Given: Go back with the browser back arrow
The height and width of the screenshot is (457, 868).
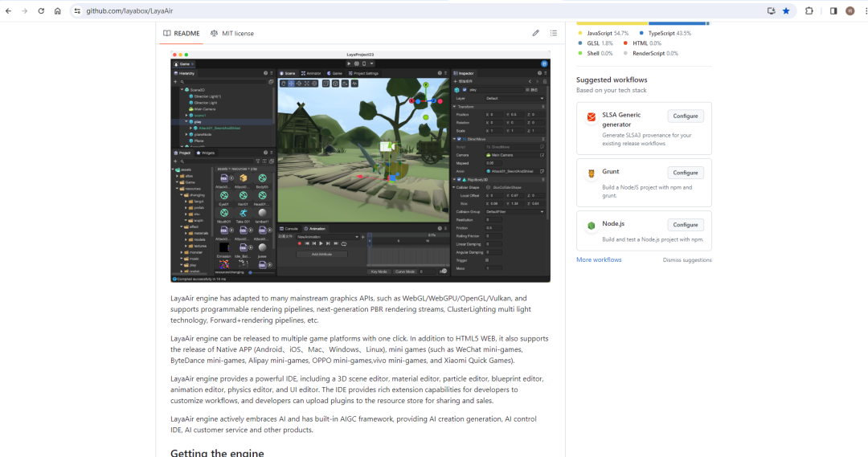Looking at the screenshot, I should (x=8, y=11).
